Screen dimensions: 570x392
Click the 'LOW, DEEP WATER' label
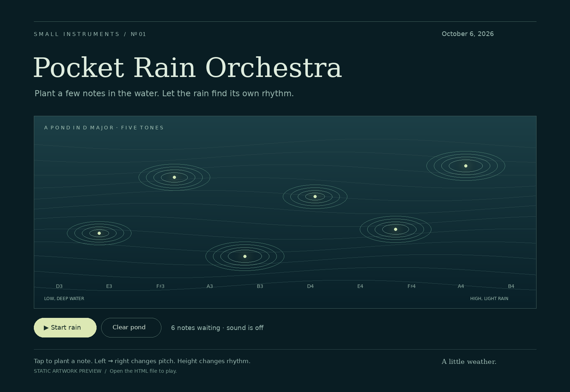pos(64,299)
